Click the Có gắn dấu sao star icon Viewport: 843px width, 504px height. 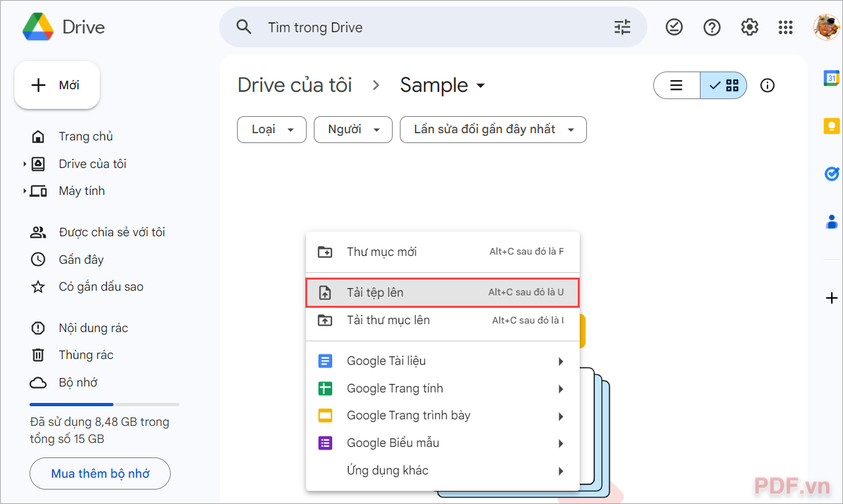[38, 287]
